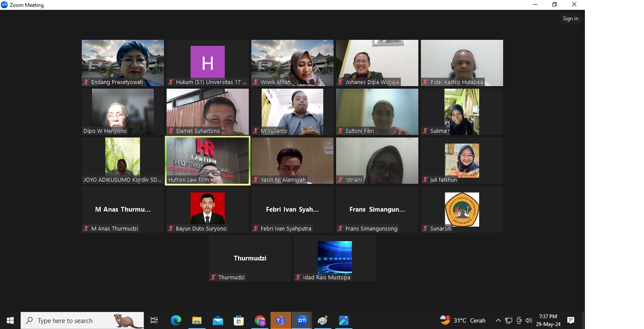This screenshot has width=644, height=329.
Task: Select the Hufron Law Firm video tile
Action: point(208,161)
